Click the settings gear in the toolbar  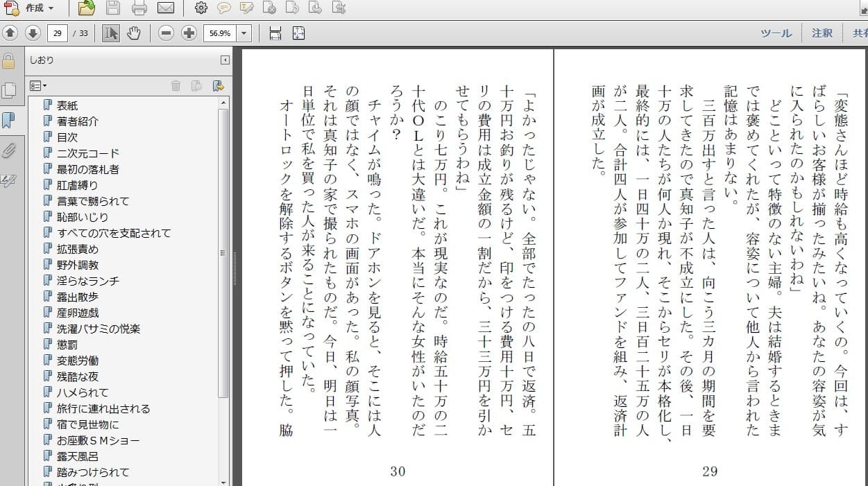pyautogui.click(x=200, y=9)
